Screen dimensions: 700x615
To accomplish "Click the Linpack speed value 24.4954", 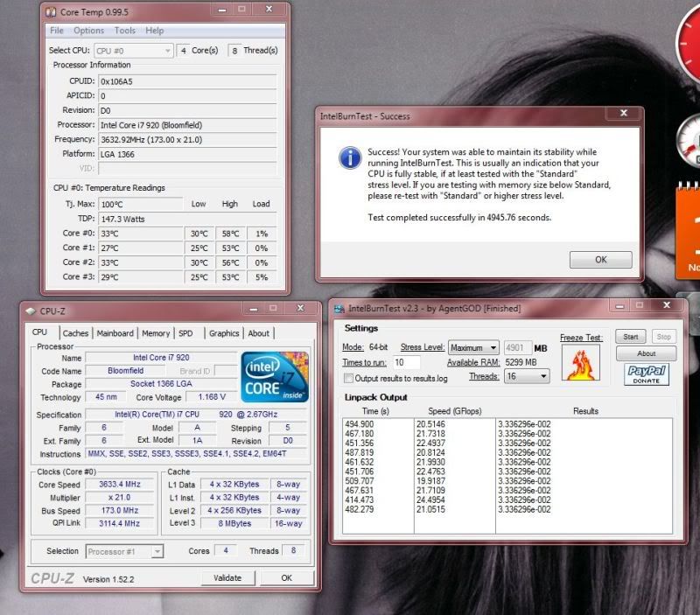I will coord(430,500).
